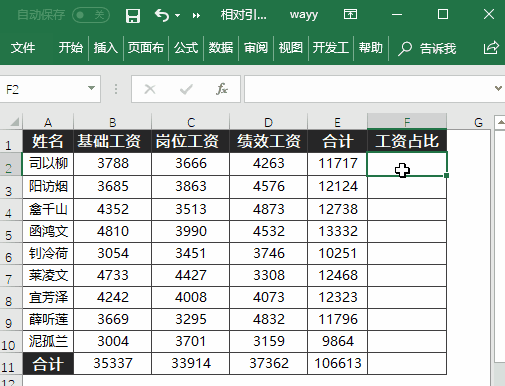
Task: Select the cell containing 宜芳泽
Action: point(48,297)
